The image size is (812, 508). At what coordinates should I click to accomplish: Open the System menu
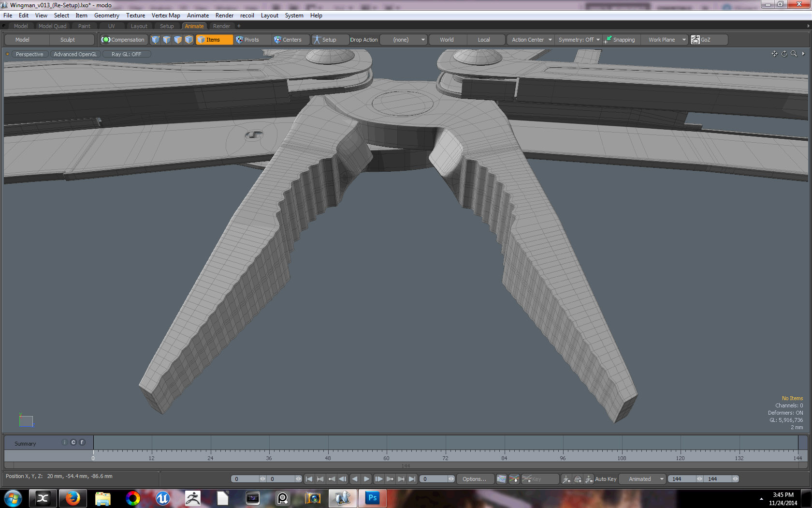294,15
